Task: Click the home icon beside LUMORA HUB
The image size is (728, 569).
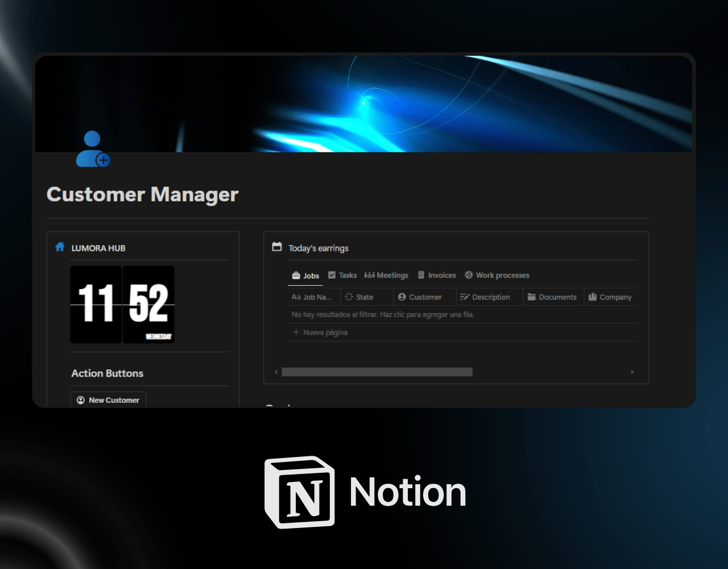Action: pos(60,247)
